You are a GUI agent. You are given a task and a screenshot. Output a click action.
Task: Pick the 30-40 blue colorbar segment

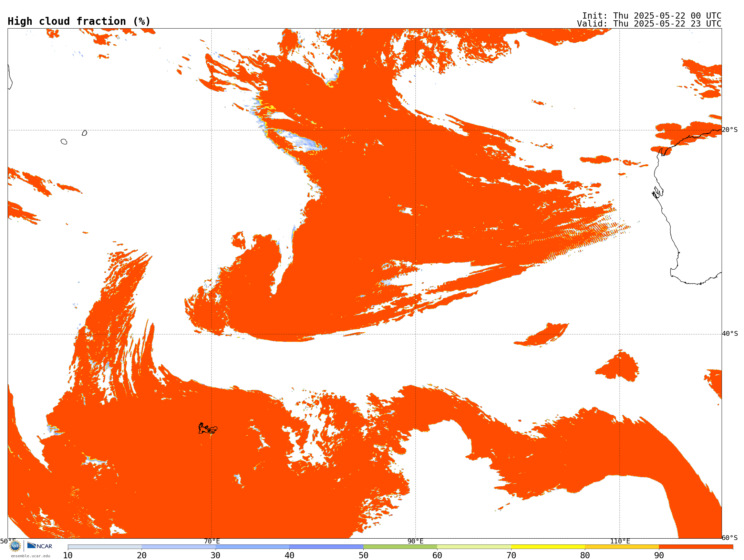coord(252,547)
